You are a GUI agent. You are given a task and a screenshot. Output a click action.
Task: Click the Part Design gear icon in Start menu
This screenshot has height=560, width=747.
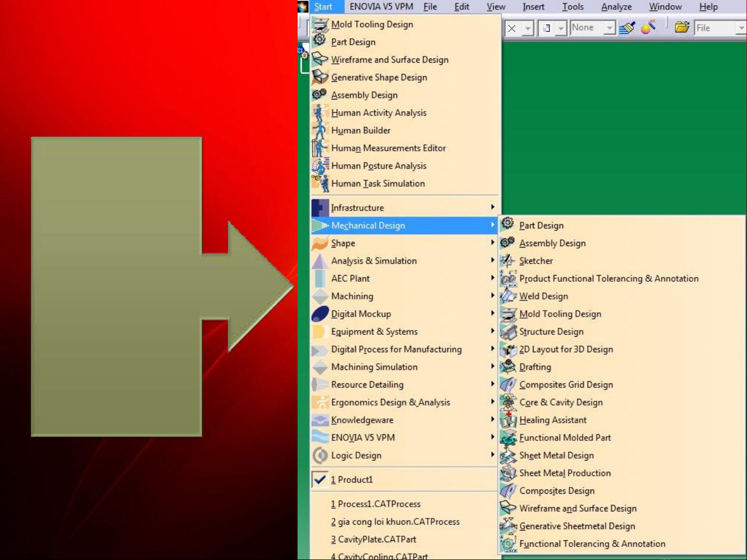pos(320,40)
